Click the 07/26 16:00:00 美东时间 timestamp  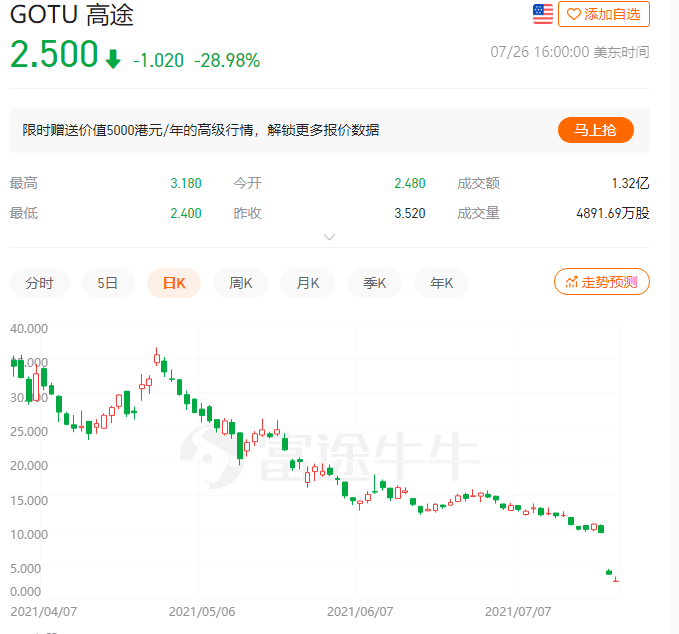click(570, 52)
